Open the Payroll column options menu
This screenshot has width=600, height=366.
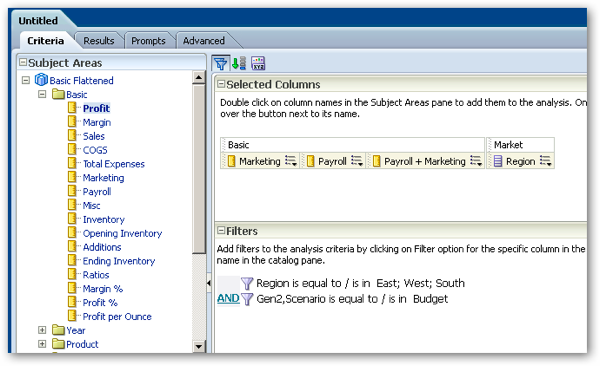[x=357, y=161]
